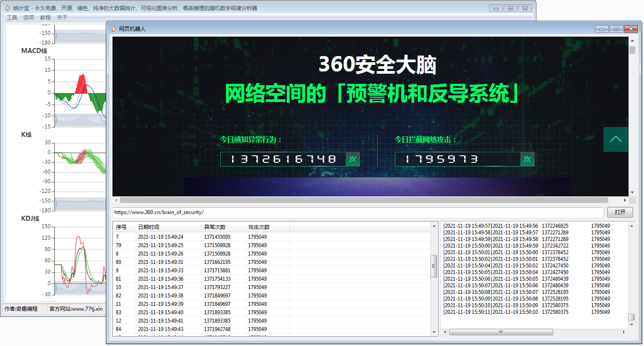The image size is (644, 346).
Task: Click the 异常次数 column header
Action: point(223,227)
